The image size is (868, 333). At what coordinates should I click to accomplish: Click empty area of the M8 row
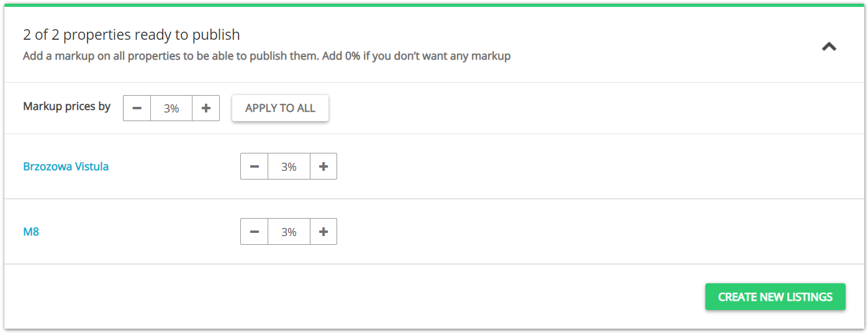pos(590,232)
